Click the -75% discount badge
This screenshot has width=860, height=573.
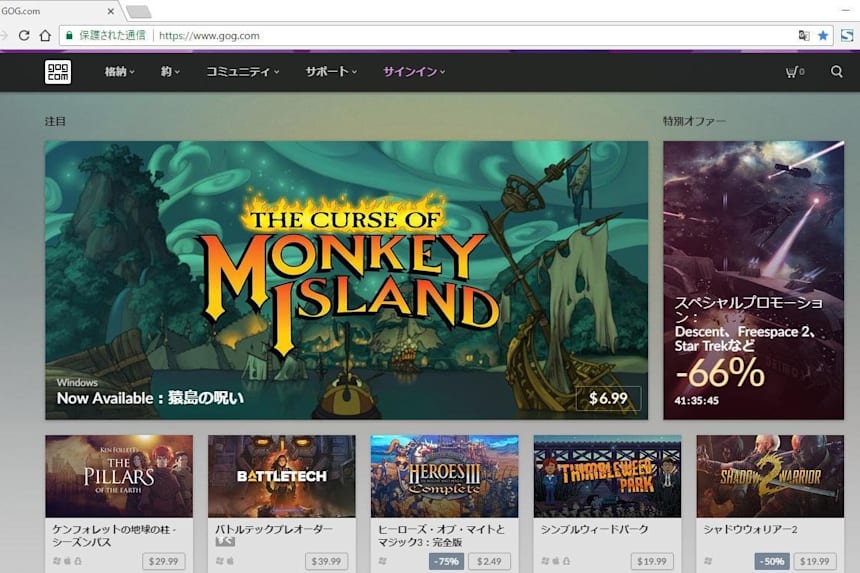coord(446,561)
